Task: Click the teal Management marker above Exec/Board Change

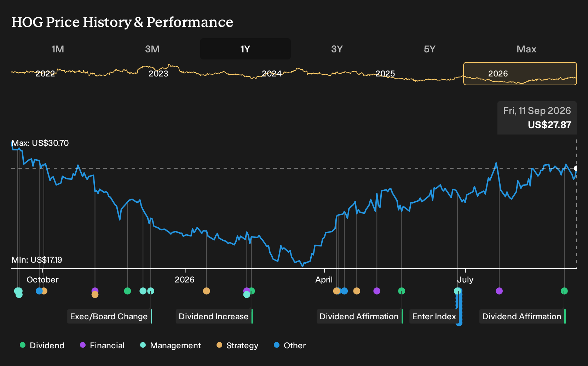Action: click(x=151, y=291)
